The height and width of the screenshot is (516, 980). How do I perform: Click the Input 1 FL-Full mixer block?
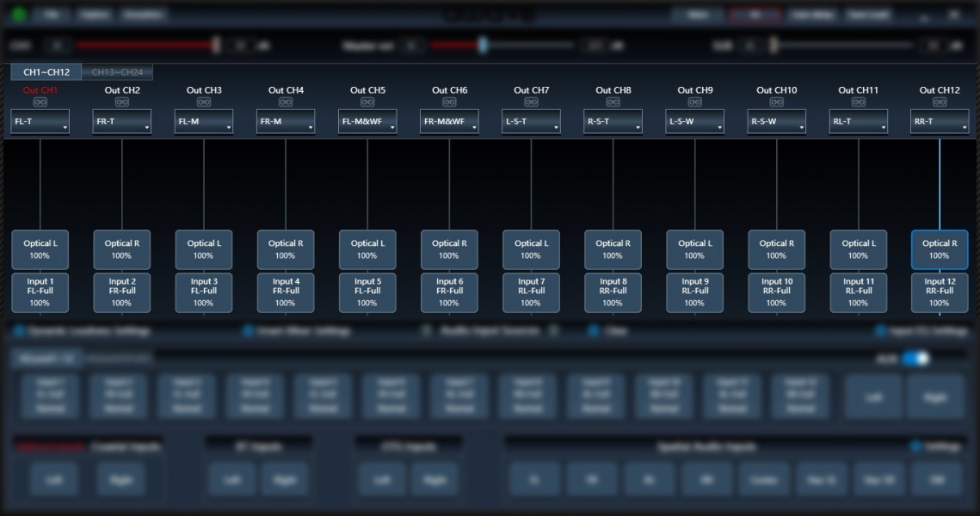pyautogui.click(x=40, y=292)
